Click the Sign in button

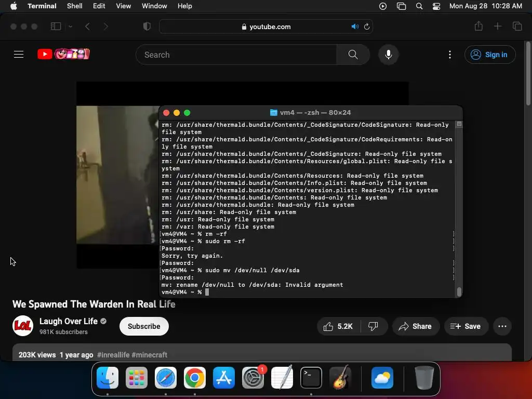click(490, 55)
